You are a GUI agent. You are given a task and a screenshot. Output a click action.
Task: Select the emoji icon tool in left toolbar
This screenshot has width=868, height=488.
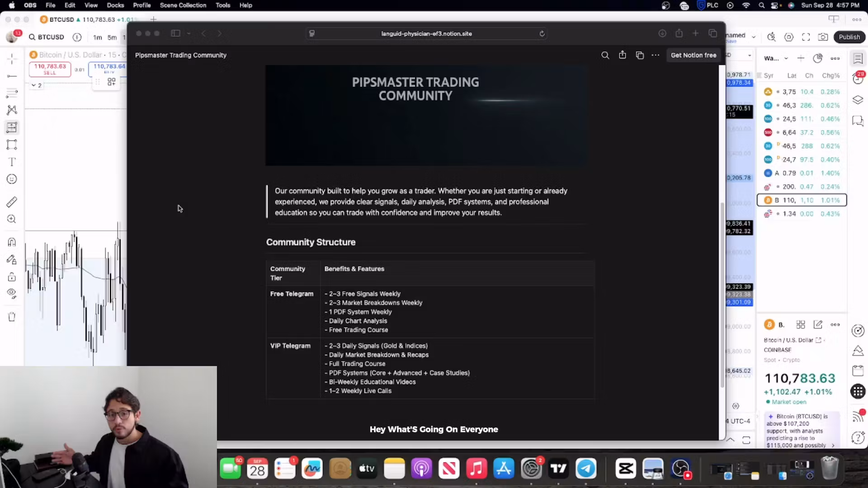pyautogui.click(x=12, y=179)
